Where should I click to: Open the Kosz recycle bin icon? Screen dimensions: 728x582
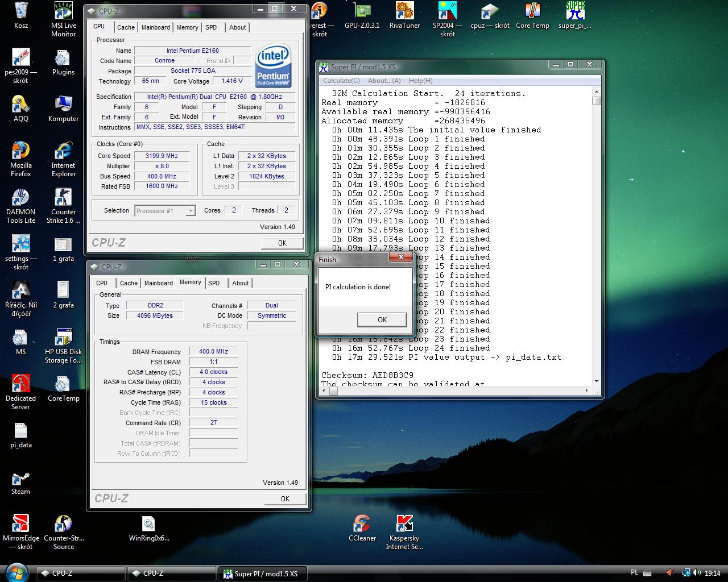click(x=21, y=15)
